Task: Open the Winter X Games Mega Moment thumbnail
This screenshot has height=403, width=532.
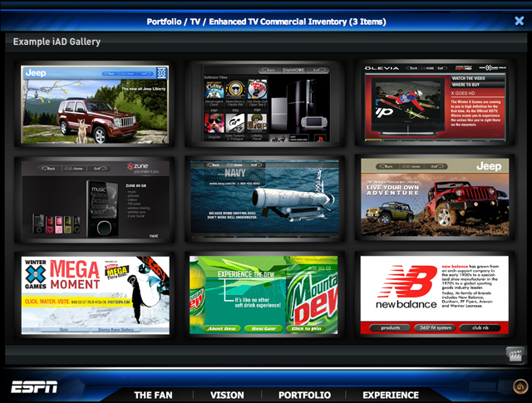Action: (96, 295)
